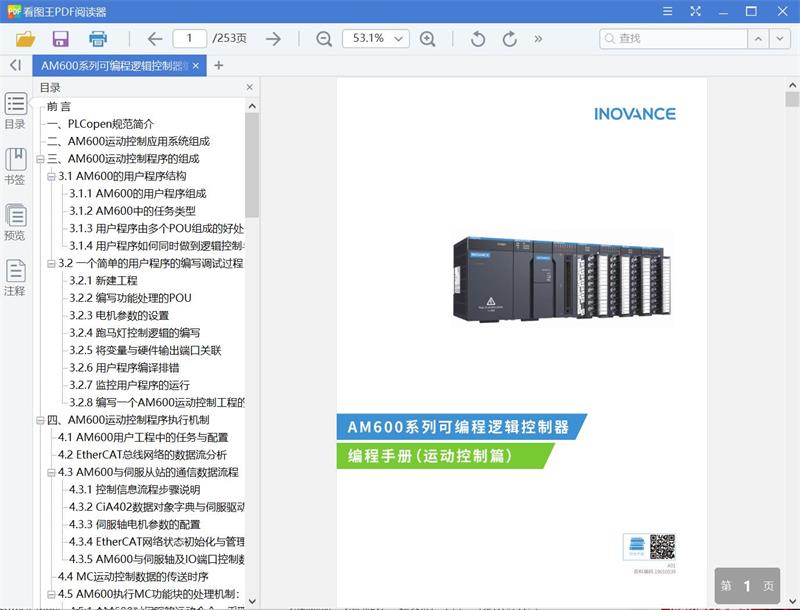This screenshot has height=610, width=800.
Task: Open the 书签 bookmarks panel
Action: 15,166
